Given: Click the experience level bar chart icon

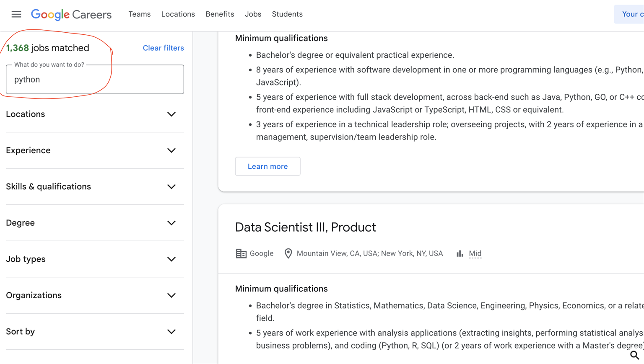Looking at the screenshot, I should click(x=460, y=253).
